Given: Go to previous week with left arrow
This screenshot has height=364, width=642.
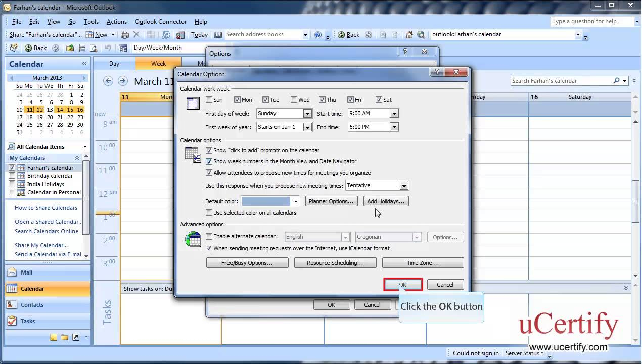Looking at the screenshot, I should coord(108,81).
